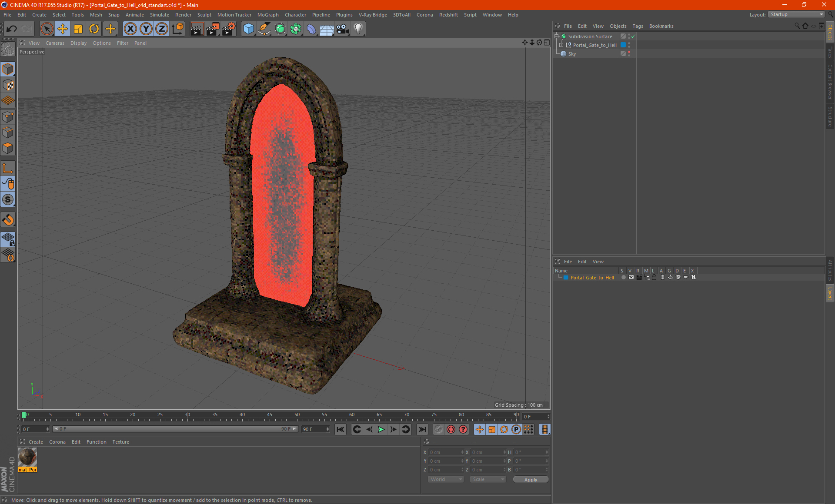Screen dimensions: 835x504
Task: Open Edit Render Settings icon
Action: (229, 29)
